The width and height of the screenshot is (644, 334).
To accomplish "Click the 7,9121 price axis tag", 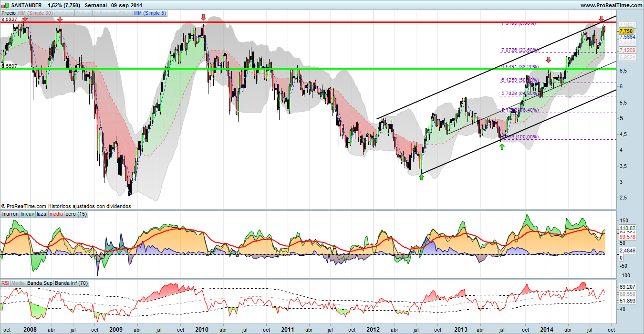I will click(x=627, y=25).
